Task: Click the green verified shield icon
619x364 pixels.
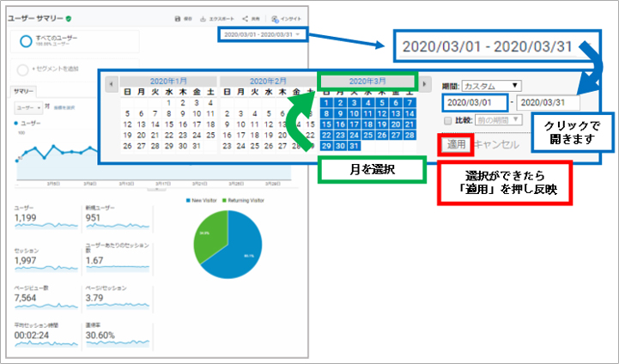Action: [69, 18]
